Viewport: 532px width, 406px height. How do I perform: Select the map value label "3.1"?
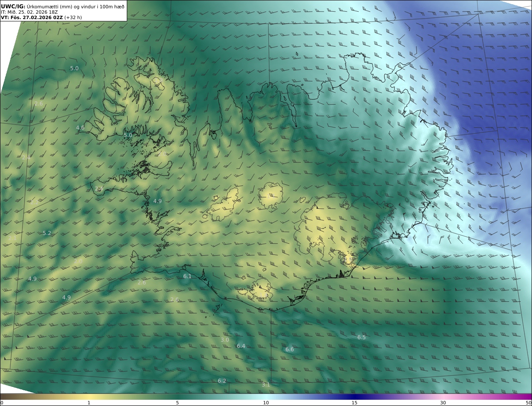(x=266, y=385)
